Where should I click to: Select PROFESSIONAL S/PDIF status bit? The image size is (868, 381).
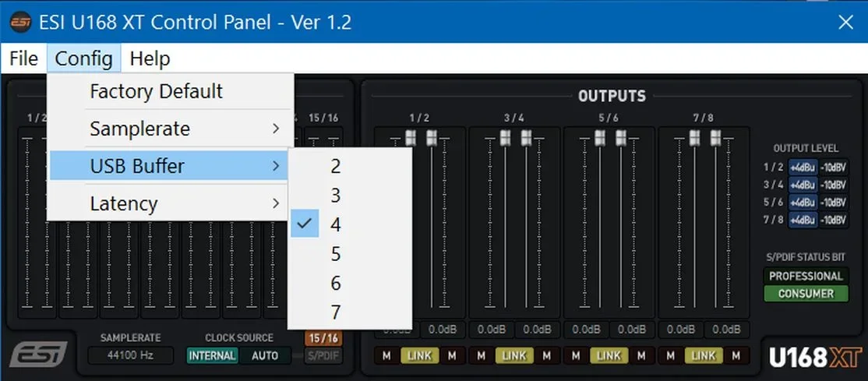click(x=806, y=276)
